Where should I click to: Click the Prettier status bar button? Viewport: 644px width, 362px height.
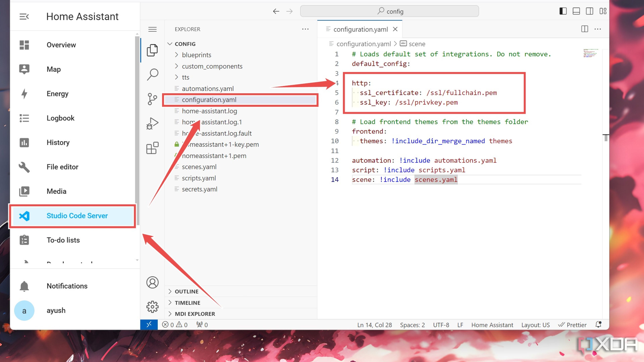pyautogui.click(x=573, y=325)
